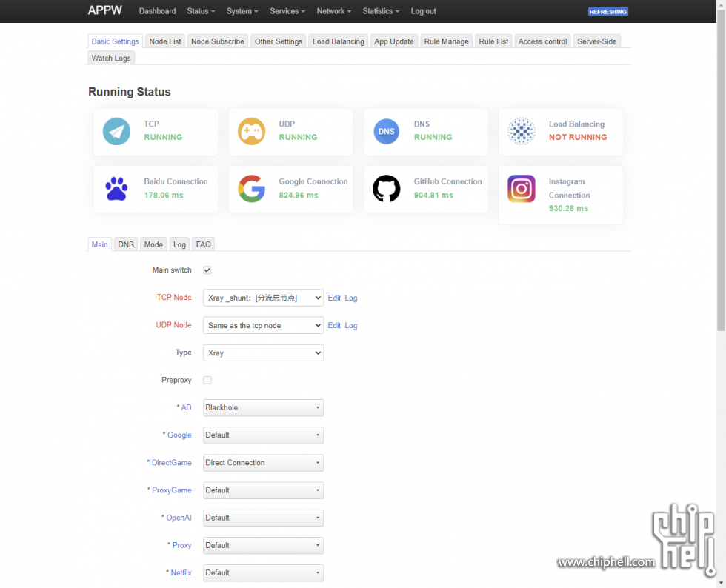Click the Google logo icon

click(x=251, y=188)
